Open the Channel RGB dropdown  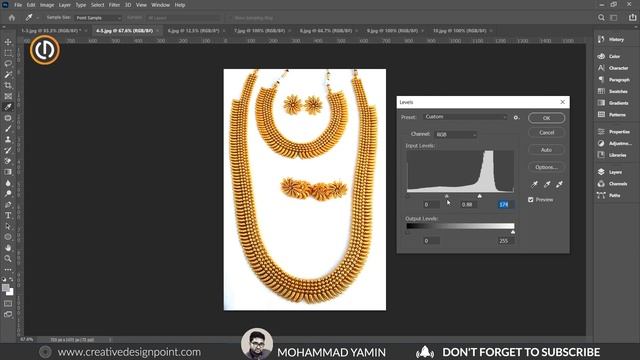pos(456,134)
